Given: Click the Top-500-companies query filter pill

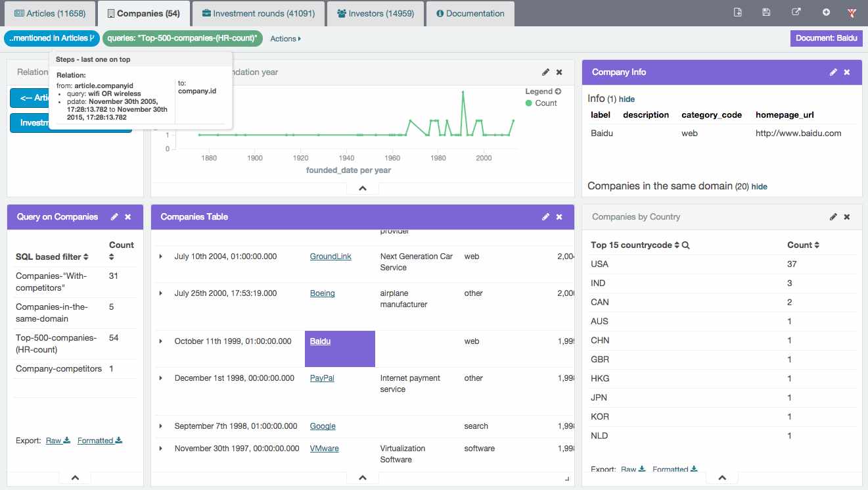Looking at the screenshot, I should (x=182, y=38).
